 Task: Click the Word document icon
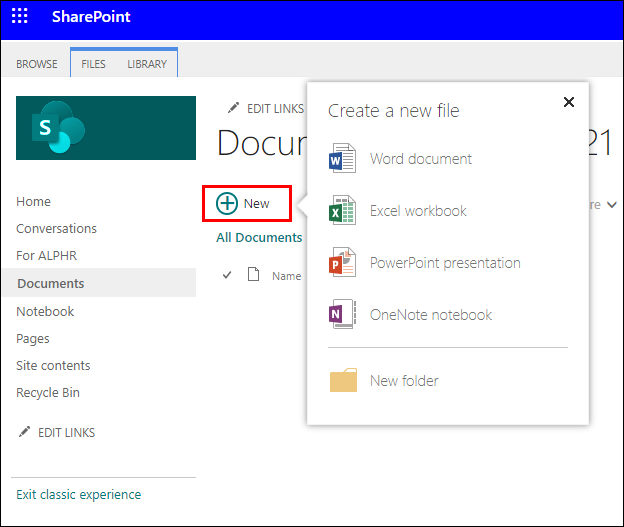[342, 158]
